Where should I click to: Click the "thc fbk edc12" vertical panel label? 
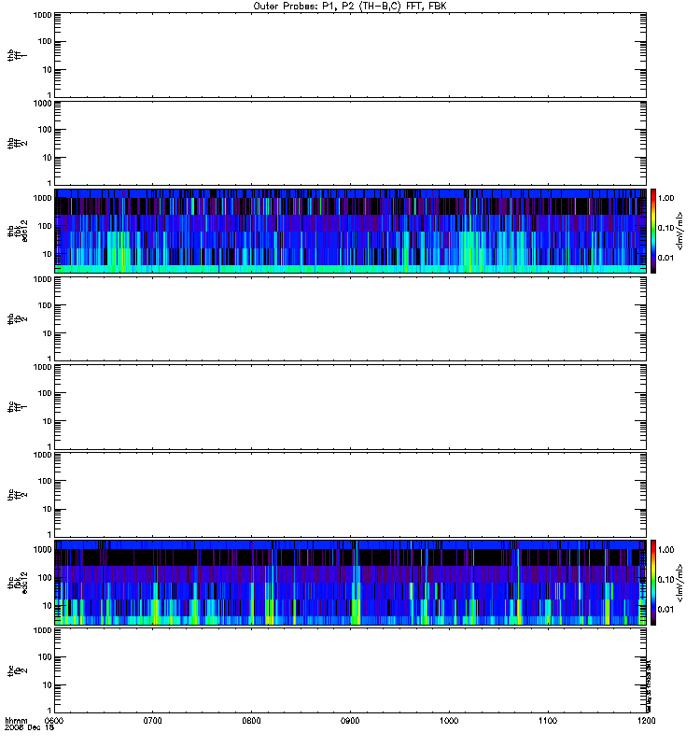click(x=18, y=583)
